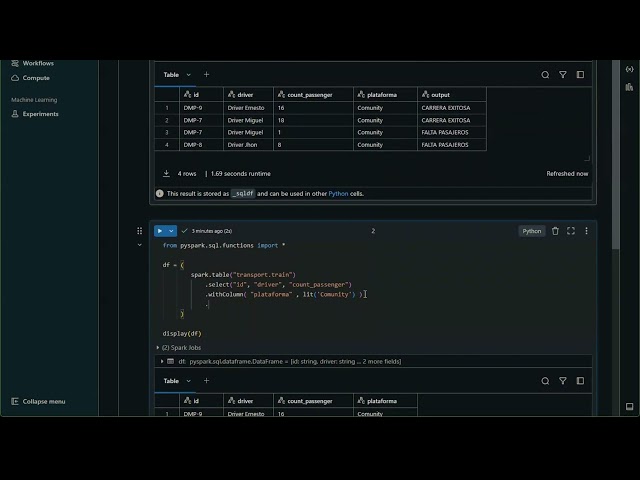640x480 pixels.
Task: Add visualization with plus in lower results
Action: pos(207,381)
